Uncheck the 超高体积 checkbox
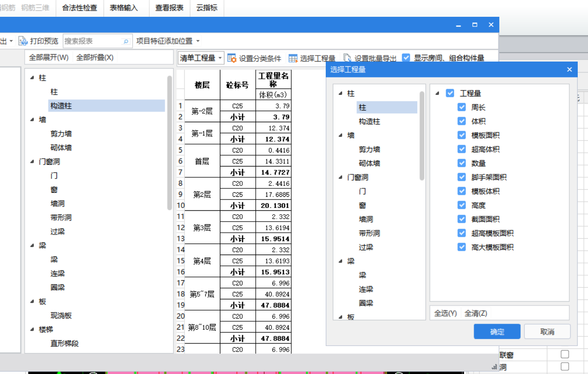 462,149
